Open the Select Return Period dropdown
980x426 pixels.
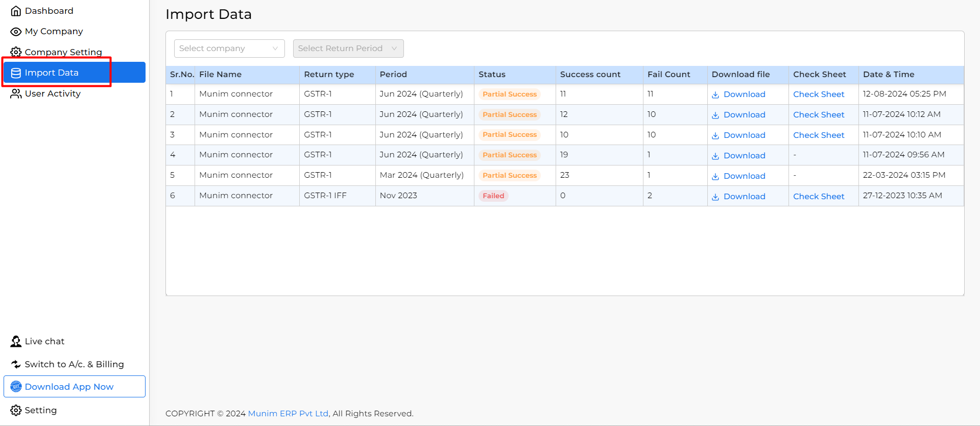click(348, 49)
